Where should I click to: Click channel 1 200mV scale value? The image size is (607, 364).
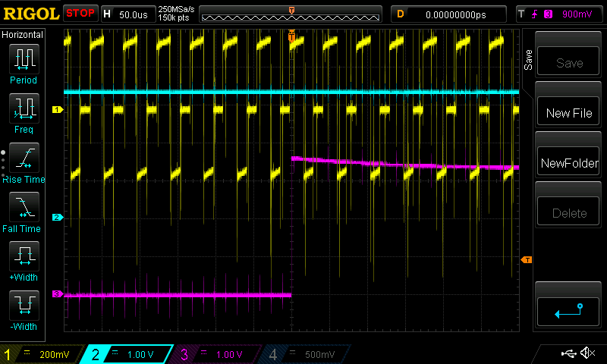pyautogui.click(x=54, y=355)
